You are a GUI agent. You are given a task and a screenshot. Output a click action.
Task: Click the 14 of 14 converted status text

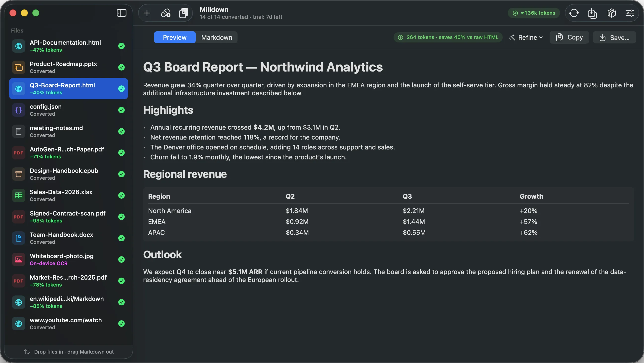(x=224, y=17)
